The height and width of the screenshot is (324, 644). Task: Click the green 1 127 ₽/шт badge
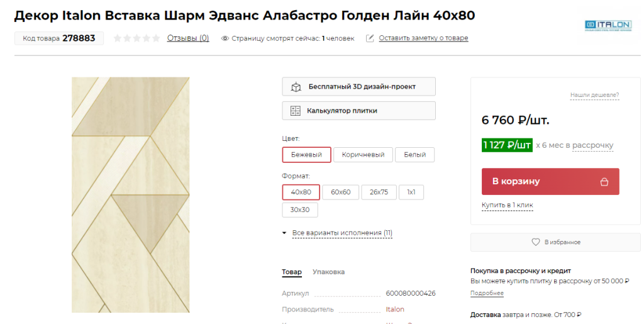(508, 145)
